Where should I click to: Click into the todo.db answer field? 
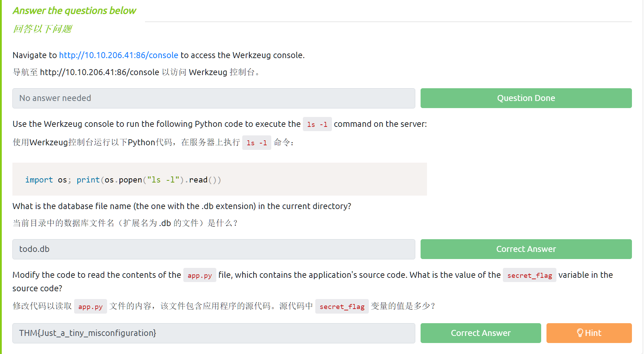click(x=213, y=249)
